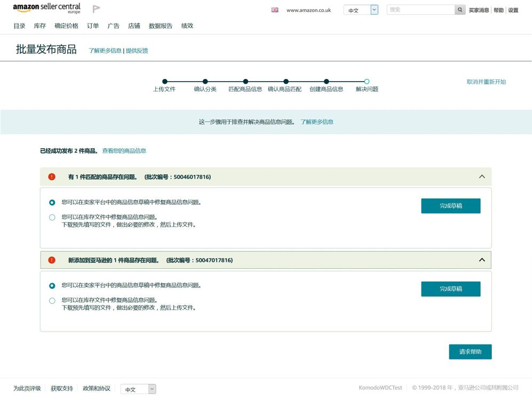Viewport: 532px width, 402px height.
Task: Open the footer 中文 language selector
Action: click(x=138, y=389)
